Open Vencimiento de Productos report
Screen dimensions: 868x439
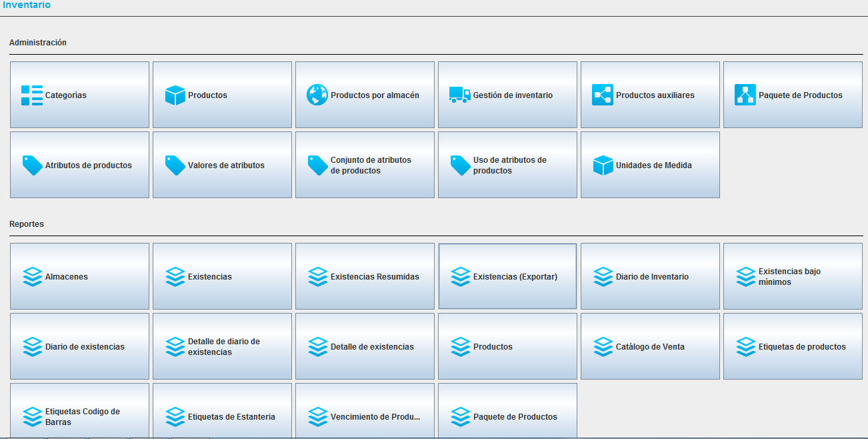coord(365,415)
